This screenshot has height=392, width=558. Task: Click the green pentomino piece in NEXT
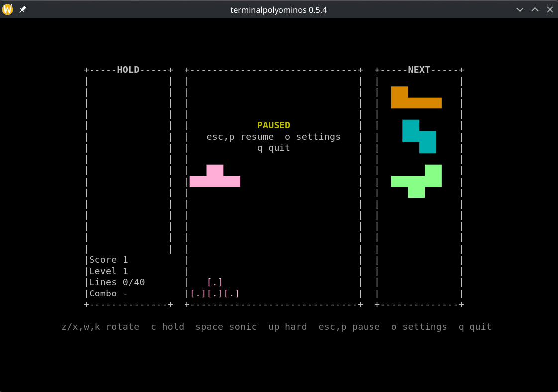pos(416,181)
